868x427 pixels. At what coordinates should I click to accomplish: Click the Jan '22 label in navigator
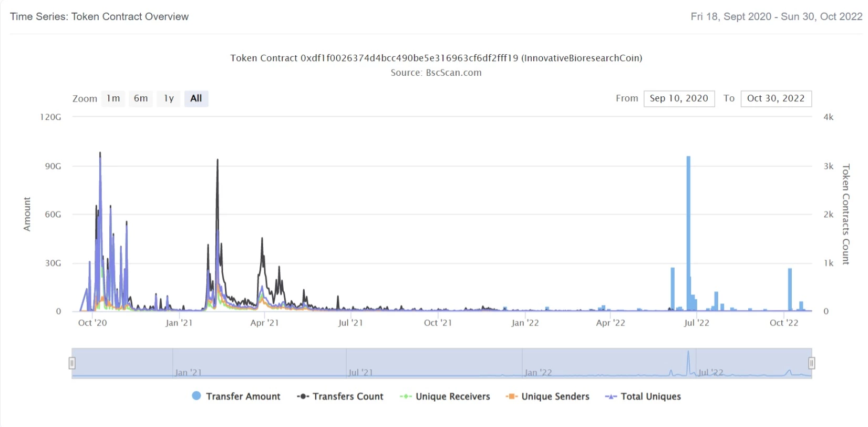pos(538,372)
